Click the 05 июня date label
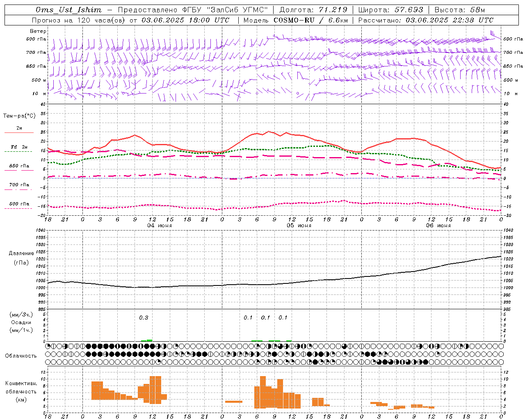This screenshot has width=525, height=420. coord(299,226)
